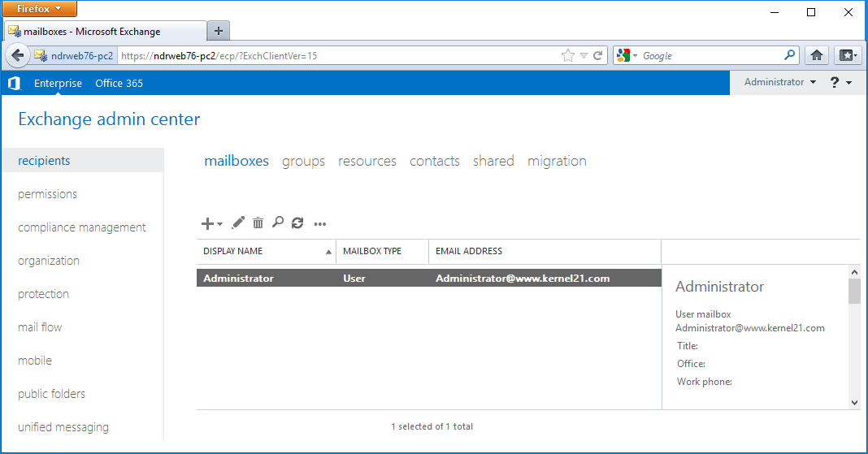This screenshot has height=454, width=868.
Task: Select recipients in the left navigation
Action: (83, 160)
